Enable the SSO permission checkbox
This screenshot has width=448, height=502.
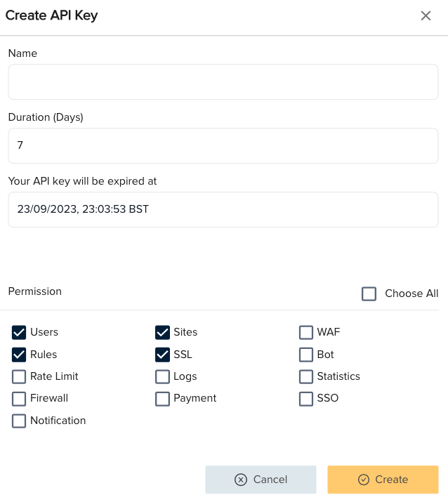coord(306,399)
